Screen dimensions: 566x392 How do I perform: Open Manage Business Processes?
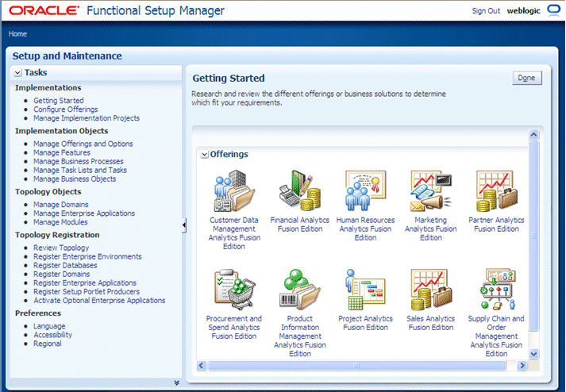(x=79, y=161)
